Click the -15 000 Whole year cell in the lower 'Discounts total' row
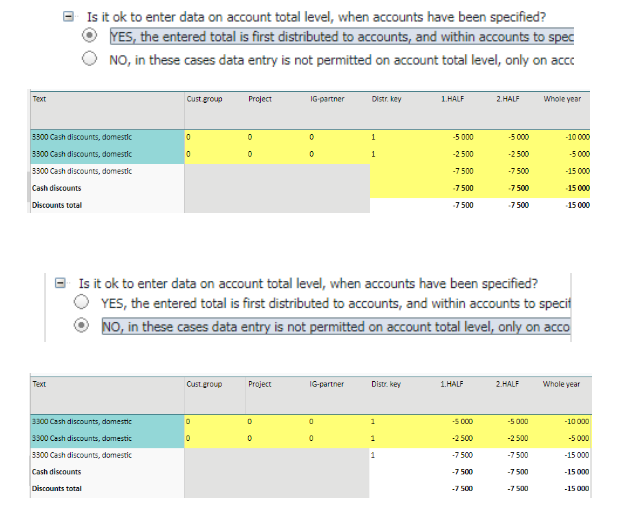This screenshot has height=505, width=623. coord(577,489)
